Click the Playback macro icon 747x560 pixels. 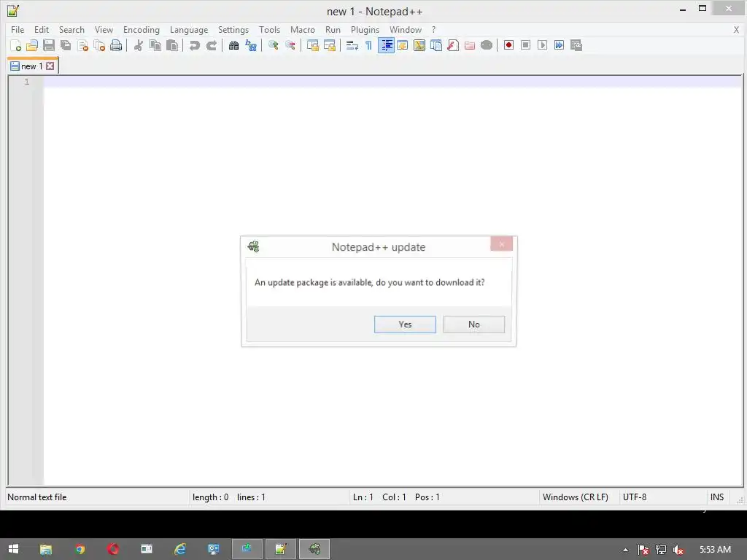point(542,45)
